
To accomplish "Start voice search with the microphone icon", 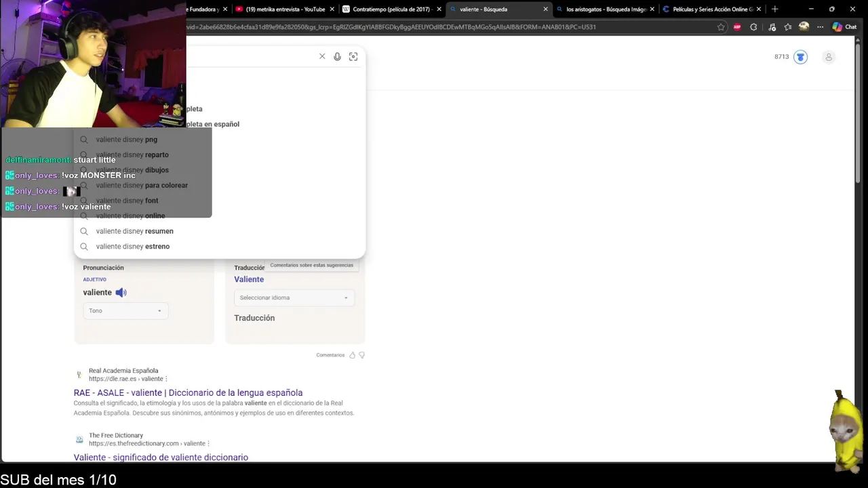I will pyautogui.click(x=337, y=56).
